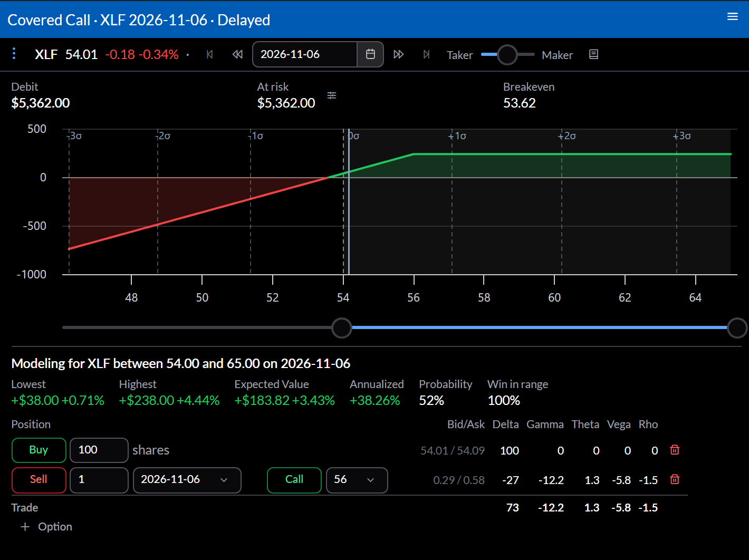Click the +1σ marker on the chart

457,136
